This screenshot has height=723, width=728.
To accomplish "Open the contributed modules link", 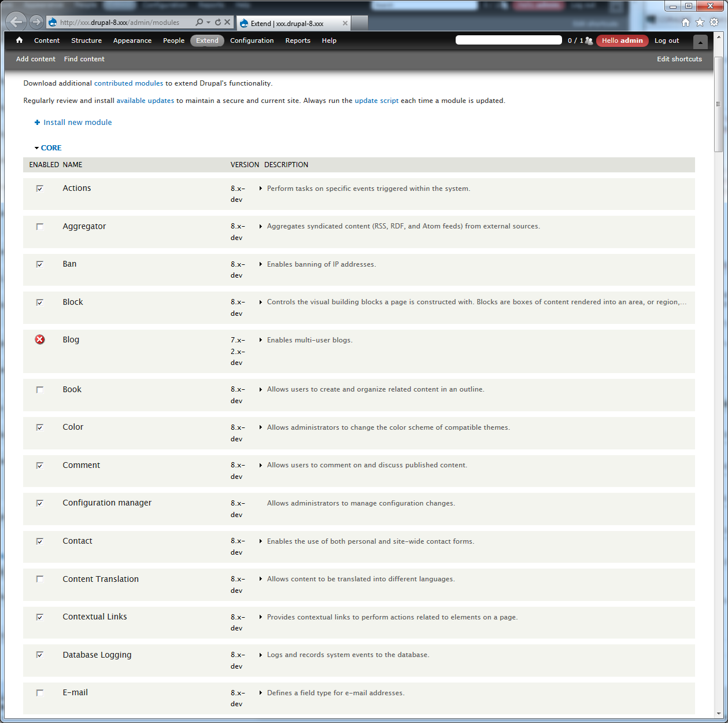I will click(x=129, y=83).
